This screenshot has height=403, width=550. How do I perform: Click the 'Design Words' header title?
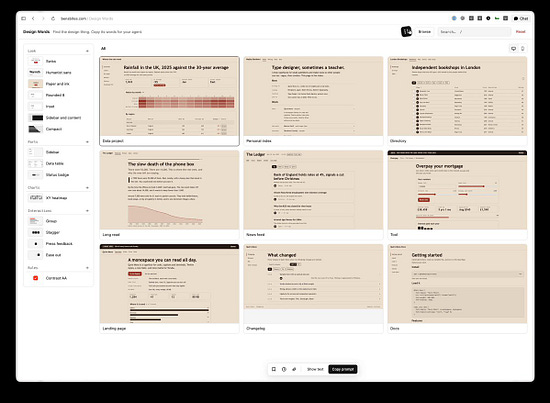click(36, 32)
